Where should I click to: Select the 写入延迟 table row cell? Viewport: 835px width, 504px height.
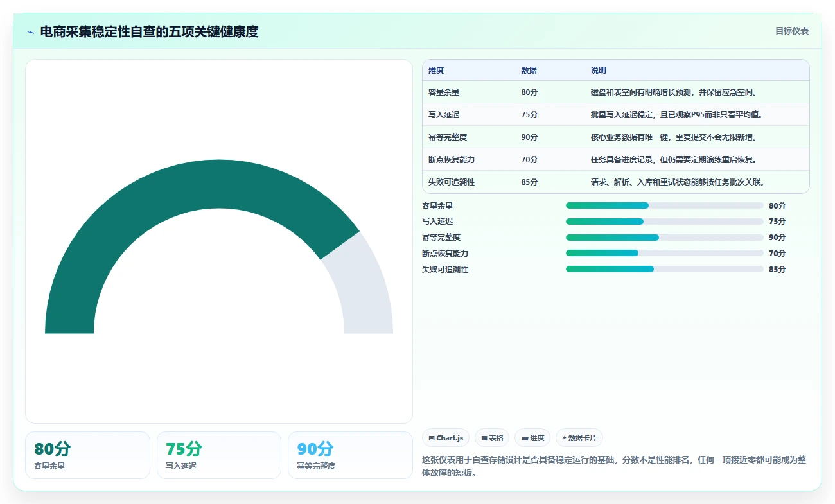pos(444,115)
